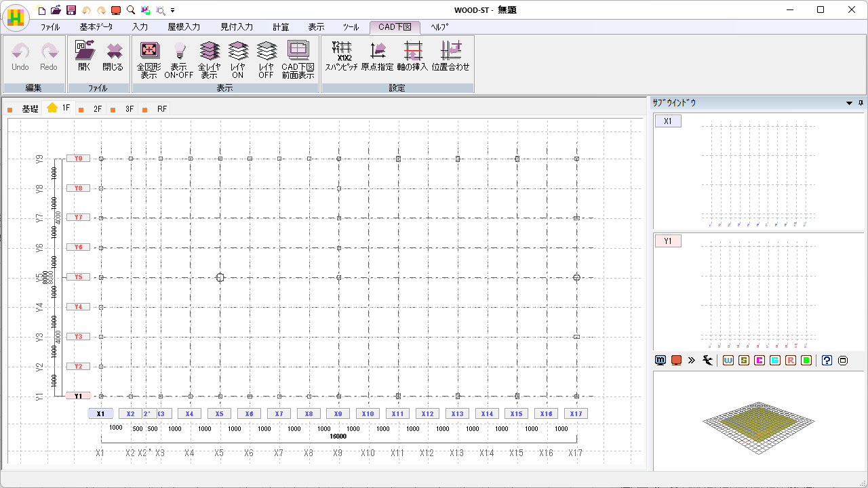Expand the sub-window toolbar with >> chevron
868x488 pixels.
pos(692,361)
